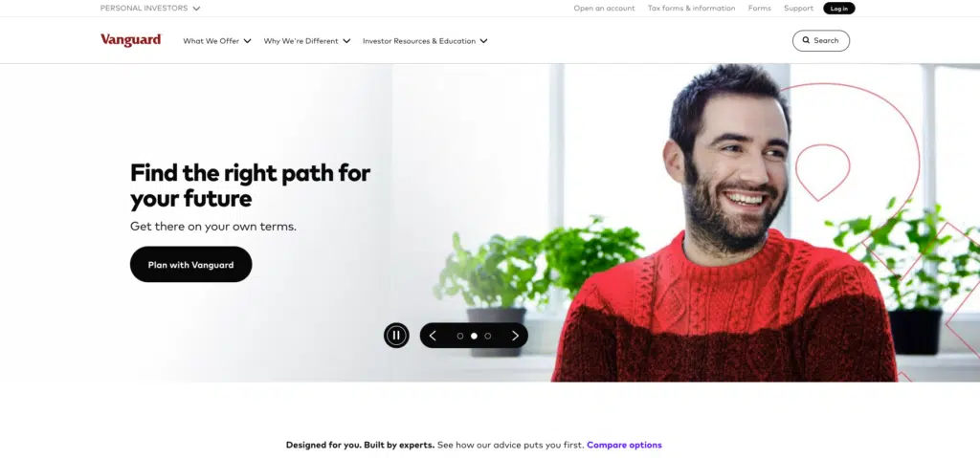Screen dimensions: 980x458
Task: Click the magnifying glass search icon
Action: click(x=806, y=40)
